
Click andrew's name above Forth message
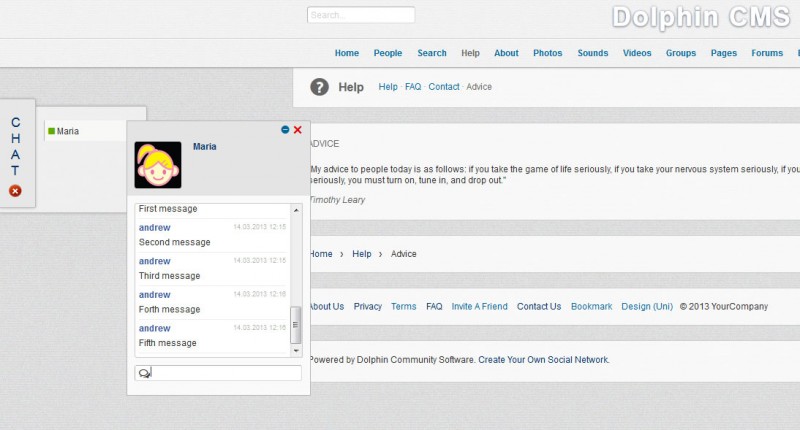155,295
